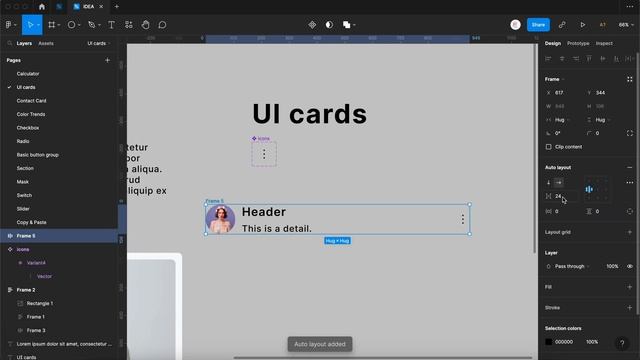Add a Fill with plus

(x=629, y=287)
